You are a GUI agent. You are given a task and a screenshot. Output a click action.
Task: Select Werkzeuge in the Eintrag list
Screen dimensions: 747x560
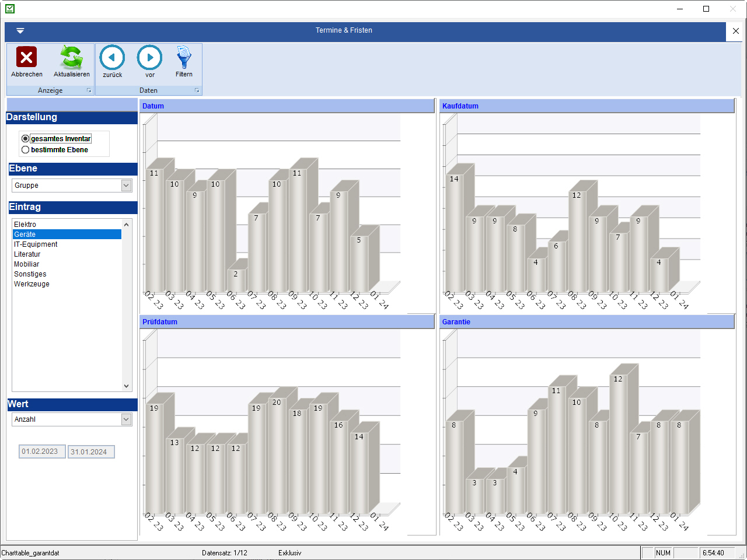[67, 284]
